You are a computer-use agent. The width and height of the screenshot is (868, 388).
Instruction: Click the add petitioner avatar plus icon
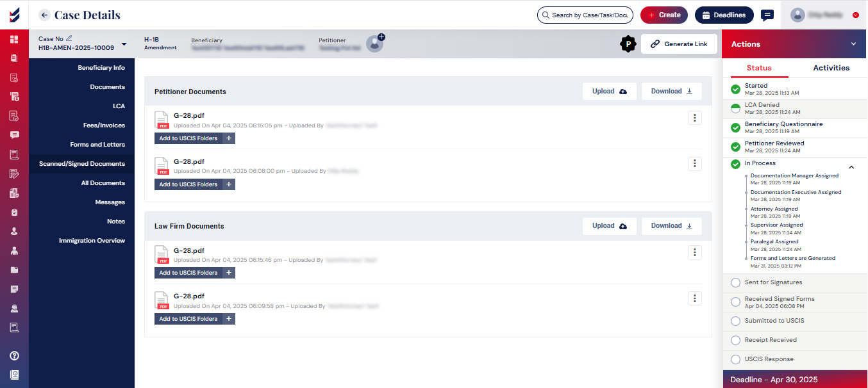381,37
